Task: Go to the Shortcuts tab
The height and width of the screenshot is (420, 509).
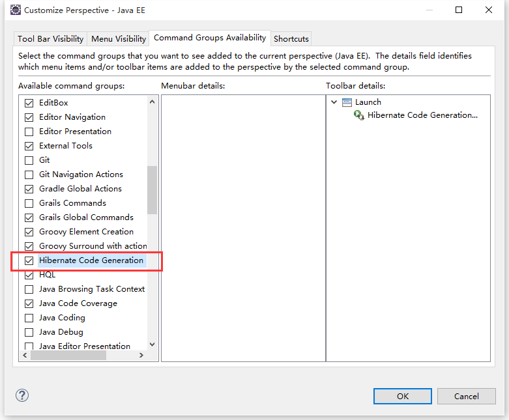Action: coord(291,39)
